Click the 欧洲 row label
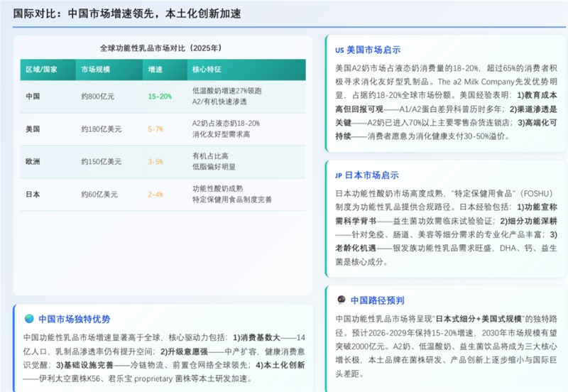The height and width of the screenshot is (392, 568). [33, 162]
